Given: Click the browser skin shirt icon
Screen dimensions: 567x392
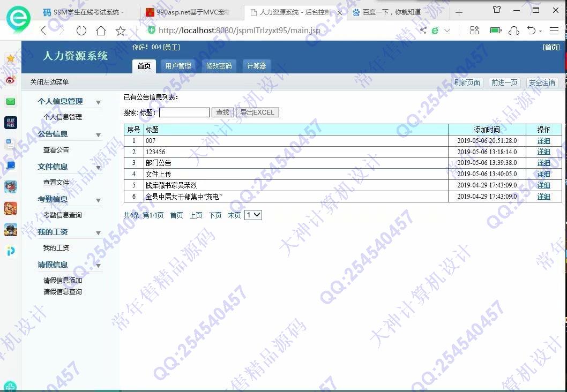Looking at the screenshot, I should pyautogui.click(x=497, y=10).
